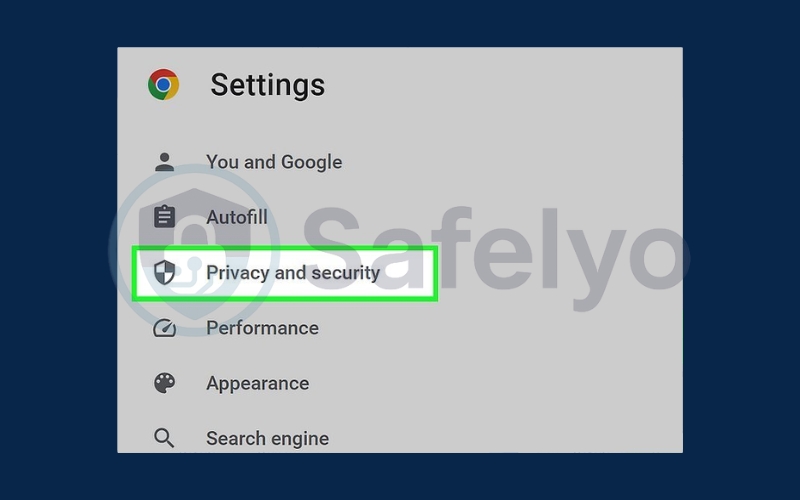Click the Appearance palette icon

(x=164, y=383)
